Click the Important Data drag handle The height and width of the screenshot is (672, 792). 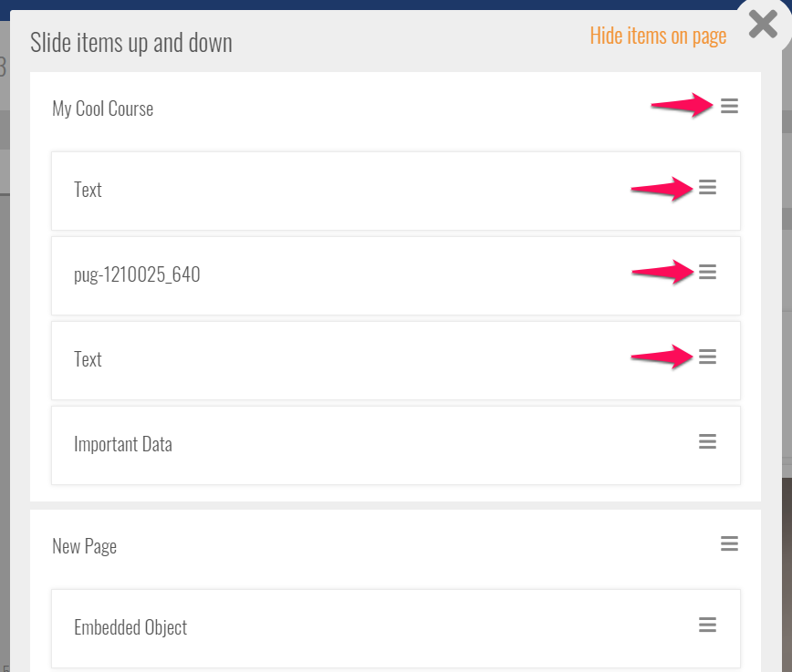[707, 441]
